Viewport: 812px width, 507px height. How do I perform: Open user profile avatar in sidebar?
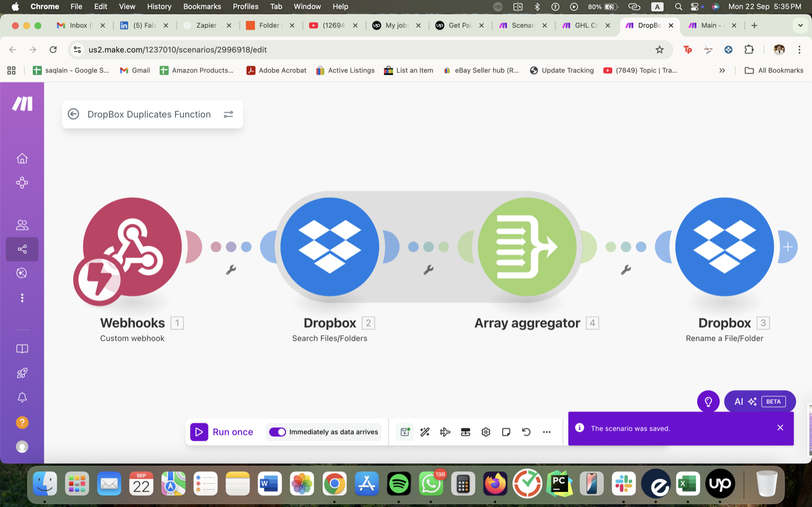22,446
